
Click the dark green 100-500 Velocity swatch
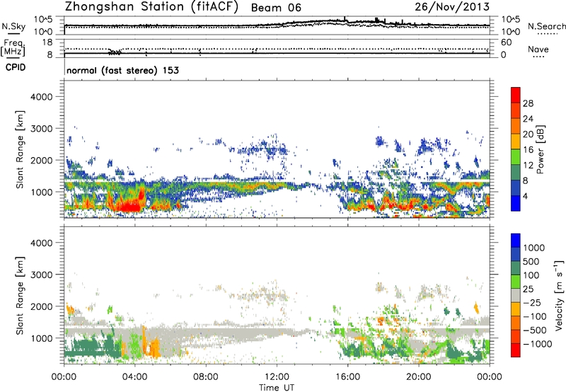pos(516,268)
